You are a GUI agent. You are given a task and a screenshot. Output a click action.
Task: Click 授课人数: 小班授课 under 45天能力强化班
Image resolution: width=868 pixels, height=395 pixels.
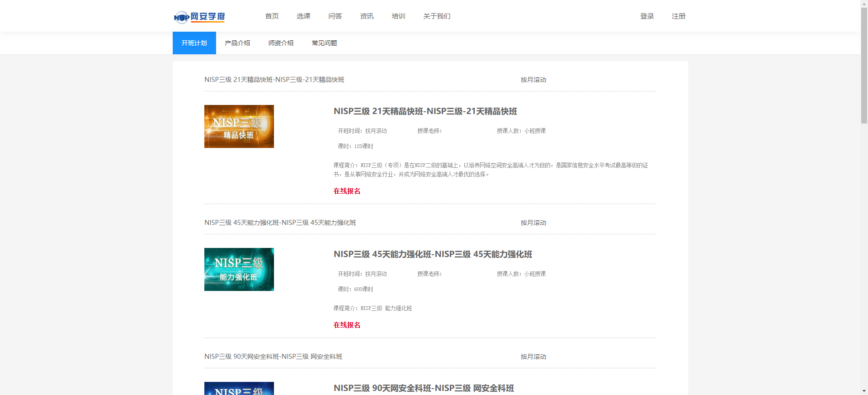click(521, 274)
